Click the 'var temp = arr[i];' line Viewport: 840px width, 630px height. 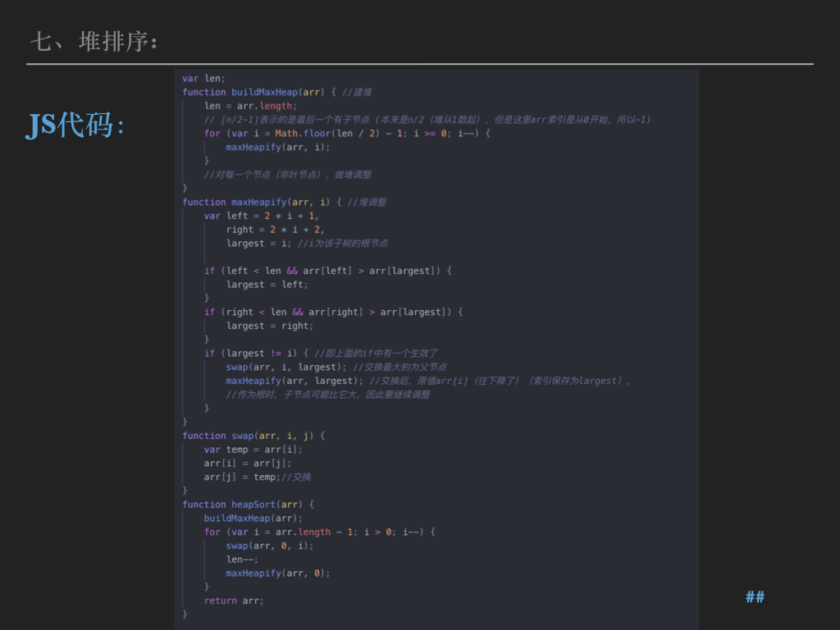point(253,450)
